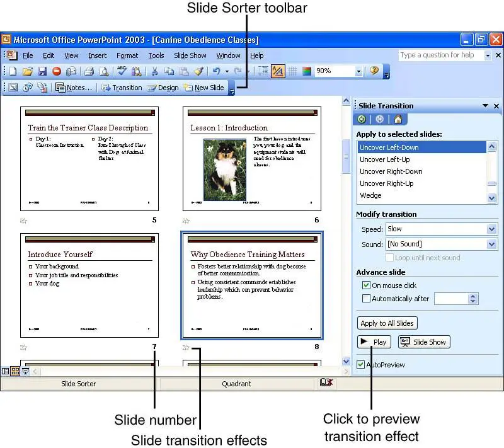Open the Help menu
The height and width of the screenshot is (448, 504).
tap(257, 55)
